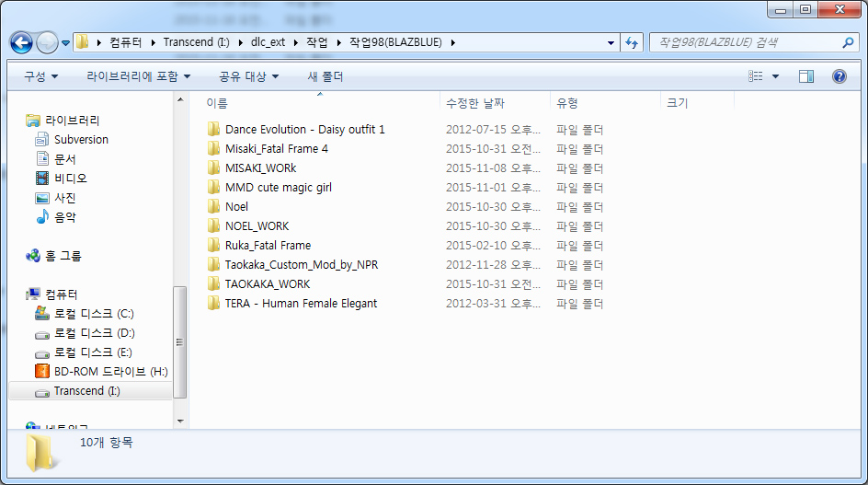Open the Help question mark icon
Viewport: 868px width, 485px height.
[839, 76]
